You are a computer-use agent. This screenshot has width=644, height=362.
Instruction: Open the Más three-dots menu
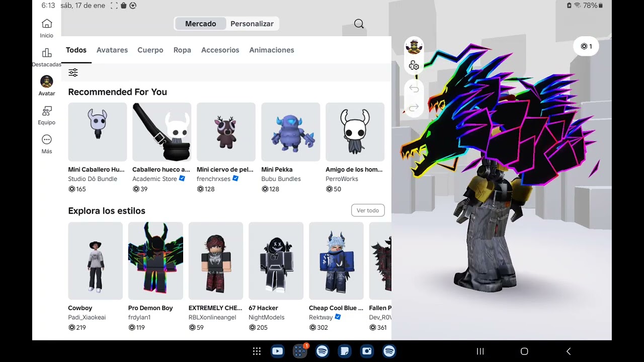[47, 139]
